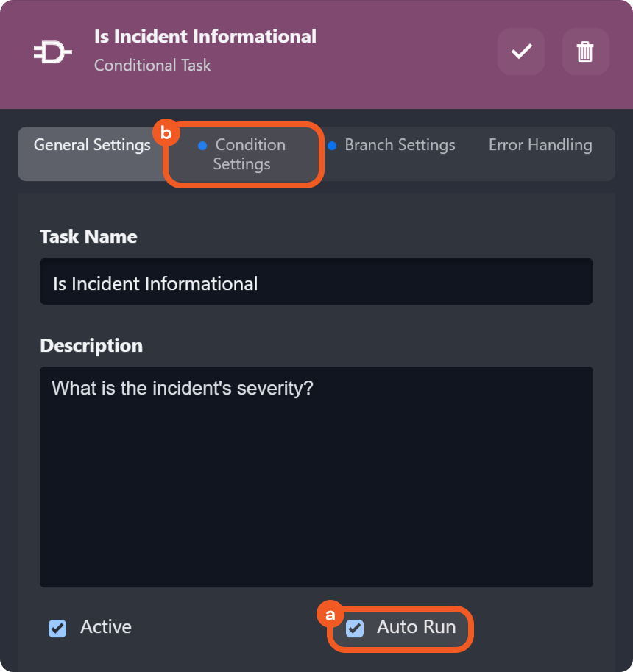
Task: Click the 'Auto Run' text label
Action: [x=416, y=627]
